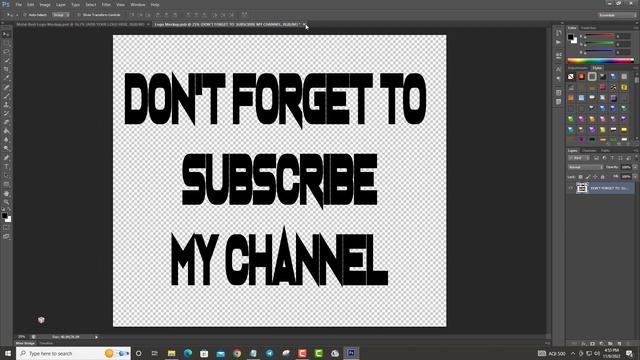640x360 pixels.
Task: Select the Healing Brush tool
Action: click(6, 87)
